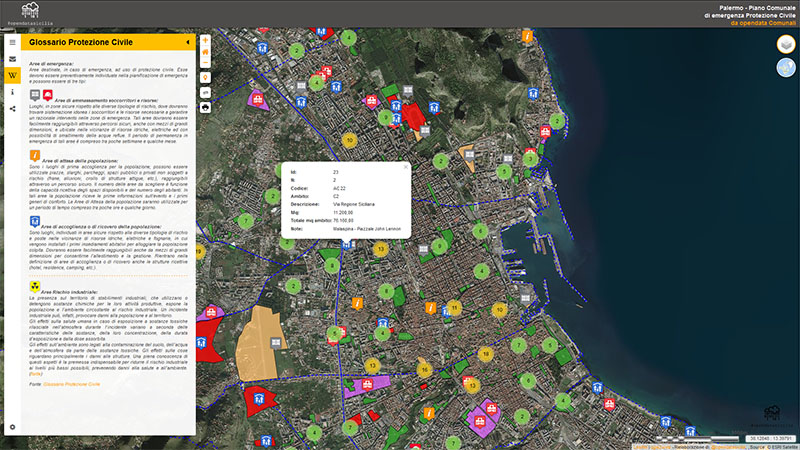The width and height of the screenshot is (800, 450).
Task: Click grey marker on large orange area
Action: pos(276,342)
